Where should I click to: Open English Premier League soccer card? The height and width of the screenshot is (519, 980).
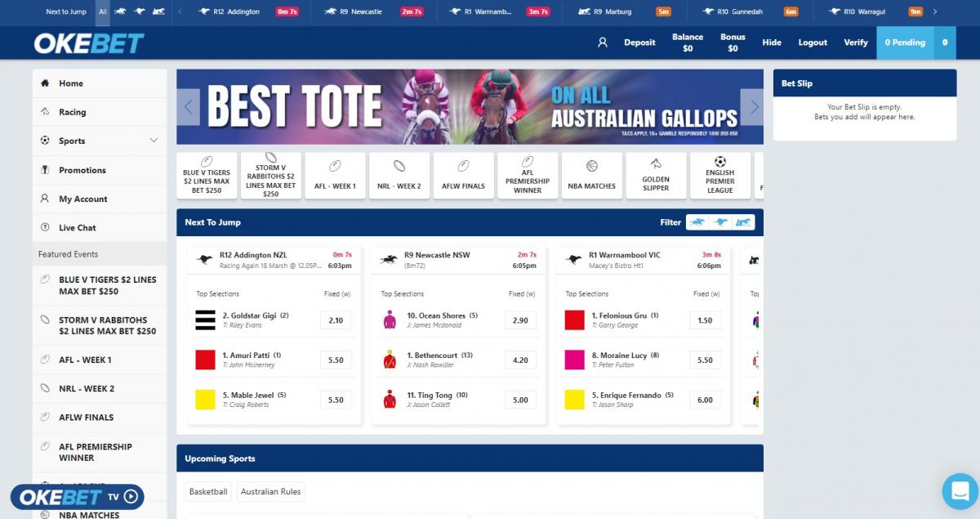[x=719, y=176]
